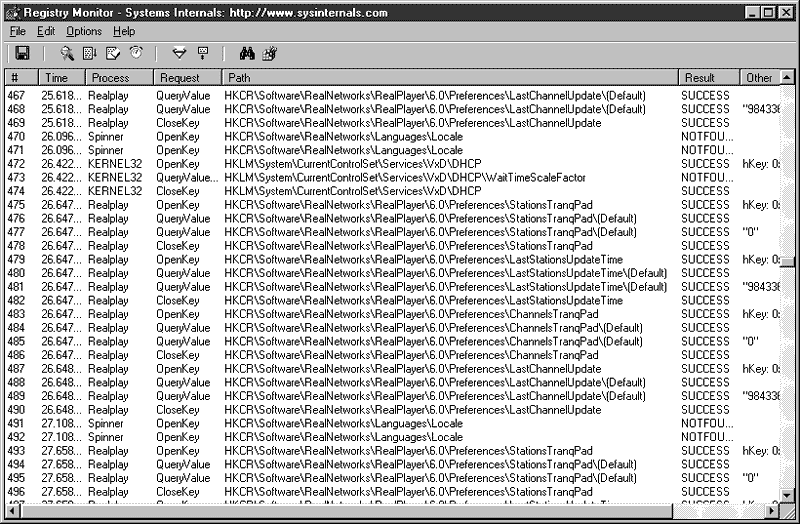This screenshot has height=524, width=800.
Task: Click the "98433 value in row 481
Action: [761, 287]
